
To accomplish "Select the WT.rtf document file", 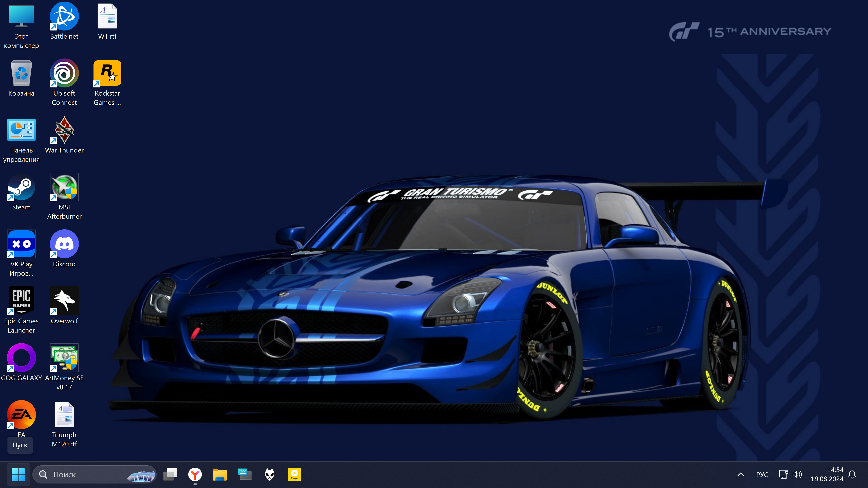I will point(107,16).
